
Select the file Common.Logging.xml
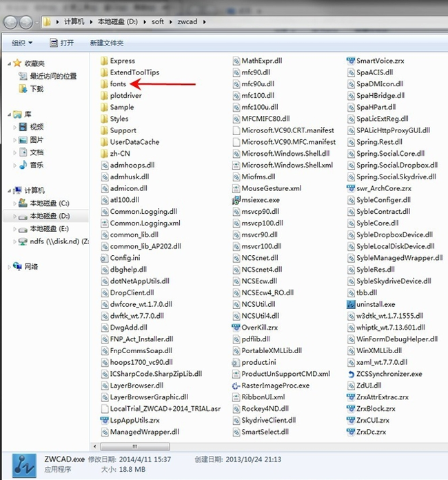[x=141, y=223]
